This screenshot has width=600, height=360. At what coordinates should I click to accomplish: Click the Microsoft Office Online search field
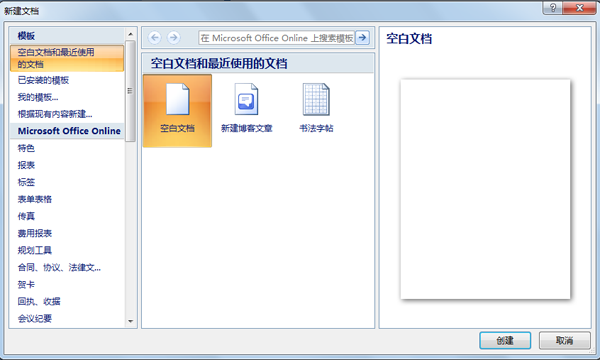coord(276,38)
